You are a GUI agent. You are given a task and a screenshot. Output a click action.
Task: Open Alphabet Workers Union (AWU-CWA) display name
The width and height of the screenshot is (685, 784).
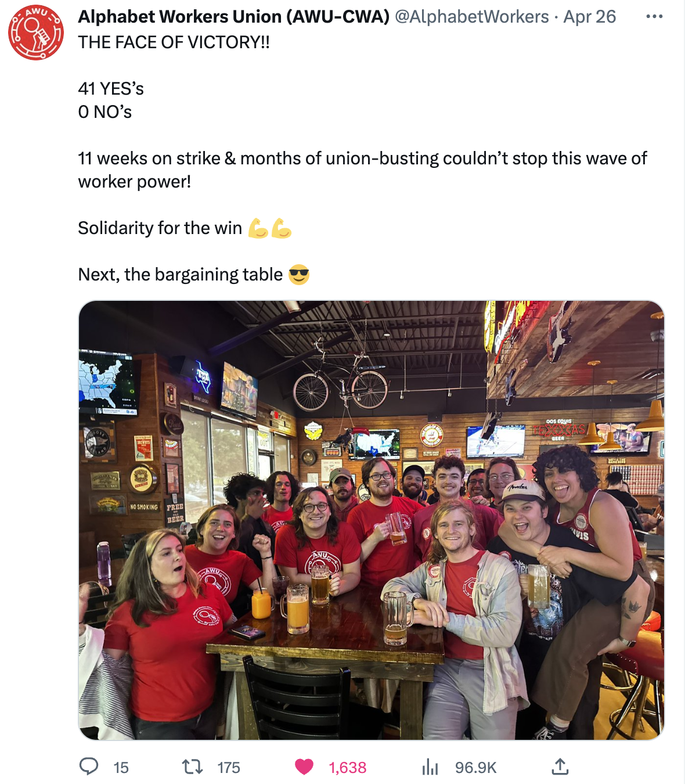tap(234, 17)
